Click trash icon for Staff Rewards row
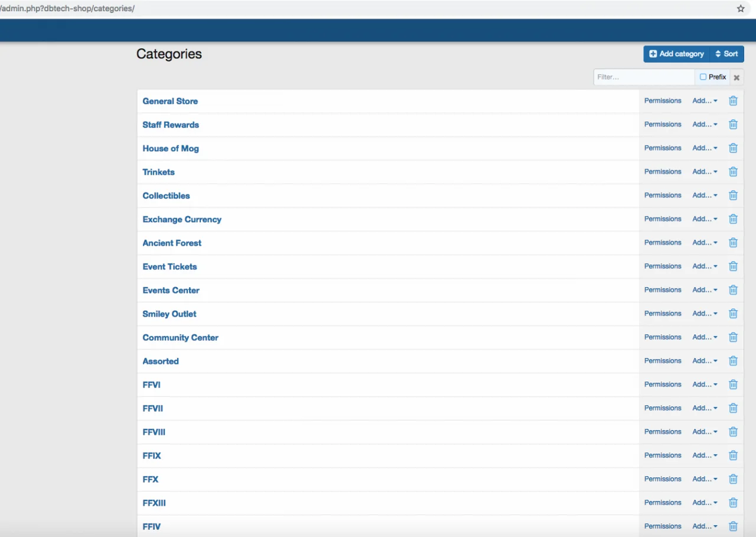Image resolution: width=756 pixels, height=537 pixels. [x=733, y=125]
